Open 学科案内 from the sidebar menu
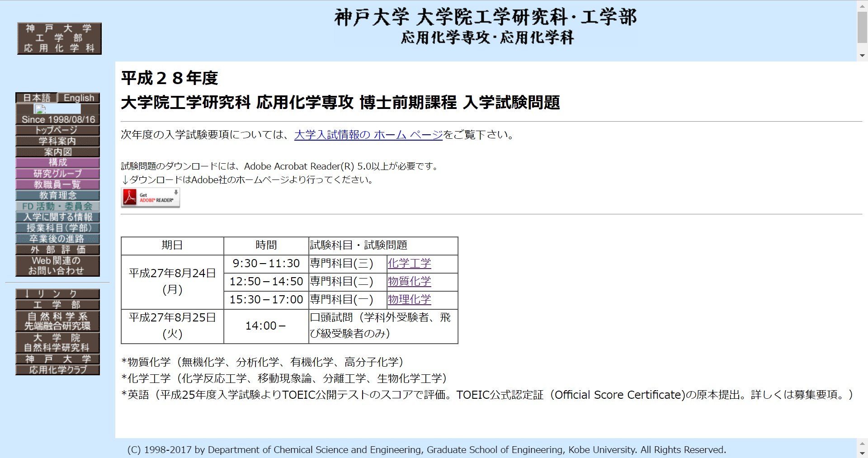 pyautogui.click(x=57, y=141)
